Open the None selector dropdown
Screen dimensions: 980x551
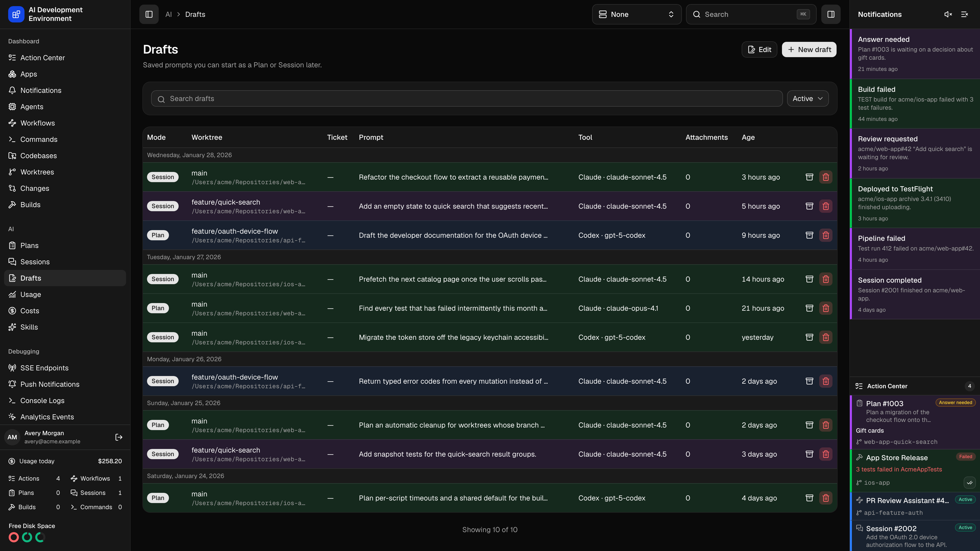(636, 15)
